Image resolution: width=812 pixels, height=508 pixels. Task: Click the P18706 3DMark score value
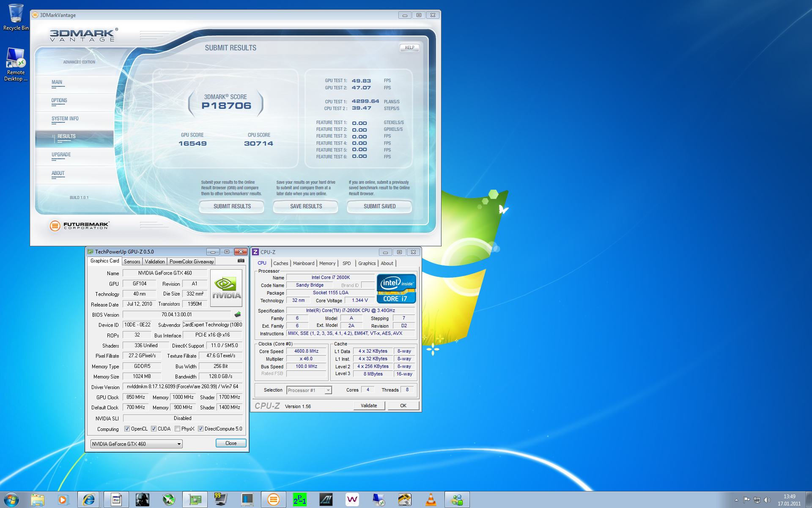(226, 106)
